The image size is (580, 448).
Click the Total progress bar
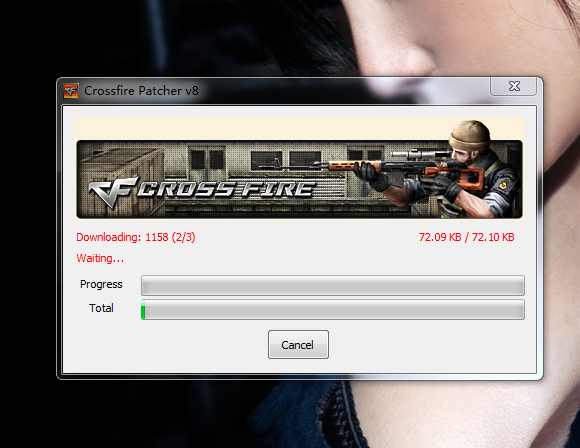333,309
